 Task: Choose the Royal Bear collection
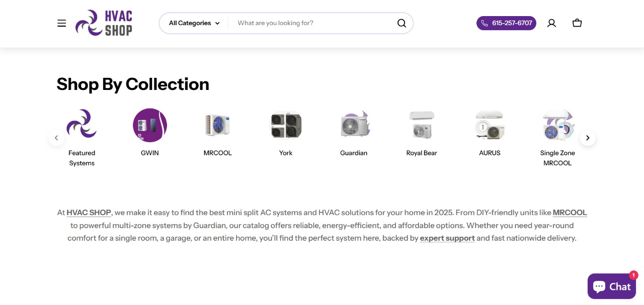click(x=422, y=125)
